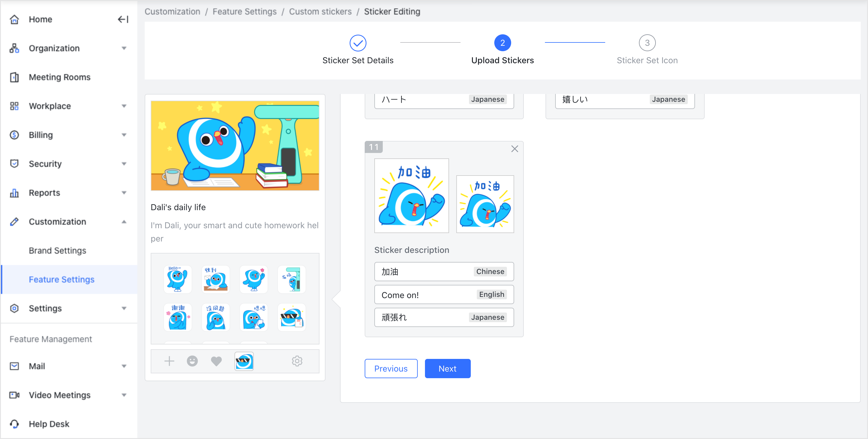Open Meeting Rooms from the sidebar icon
868x439 pixels.
(14, 77)
